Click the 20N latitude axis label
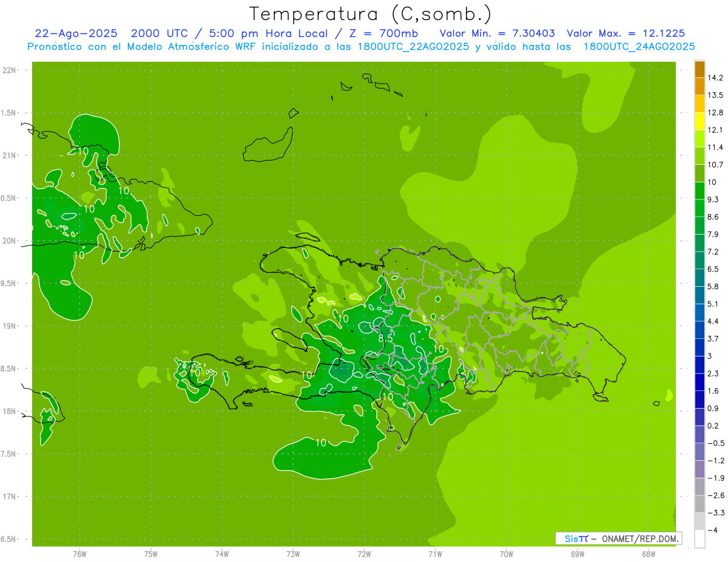Viewport: 728px width, 562px height. click(x=10, y=241)
